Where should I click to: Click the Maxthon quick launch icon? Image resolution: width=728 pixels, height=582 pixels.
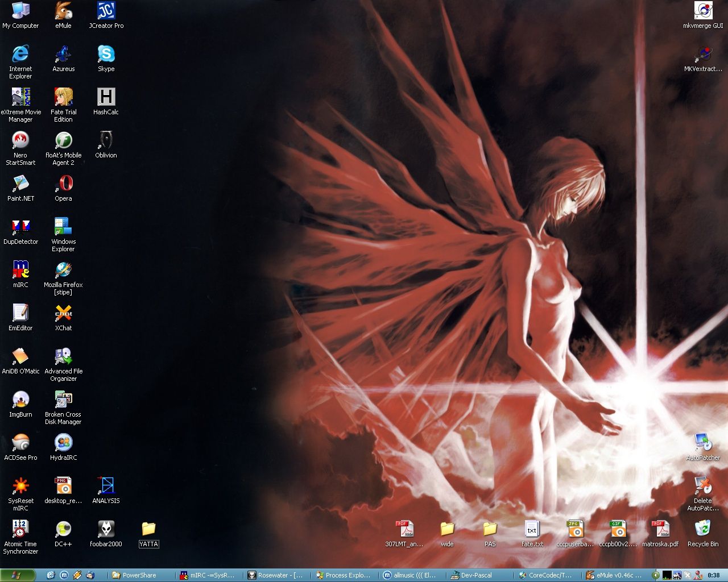point(64,575)
